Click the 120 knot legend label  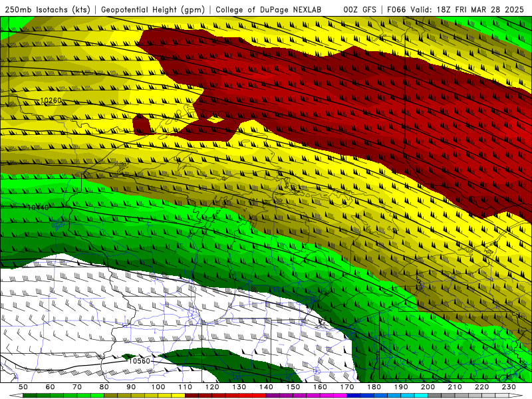[x=212, y=387]
